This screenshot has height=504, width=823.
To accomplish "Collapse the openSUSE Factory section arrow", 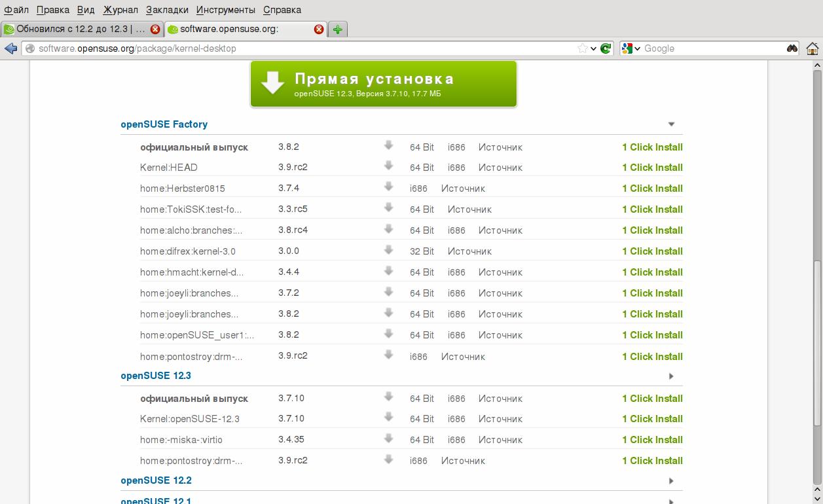I will [x=671, y=124].
